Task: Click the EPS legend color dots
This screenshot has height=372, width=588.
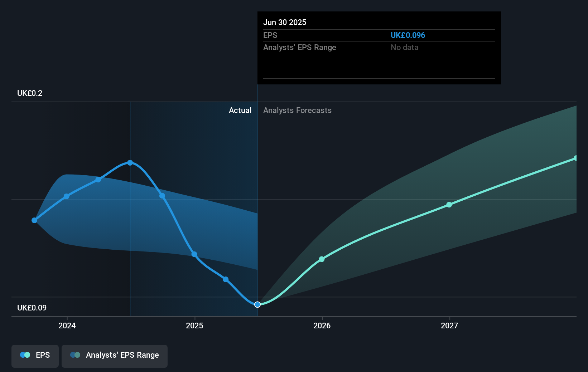Action: pos(25,355)
